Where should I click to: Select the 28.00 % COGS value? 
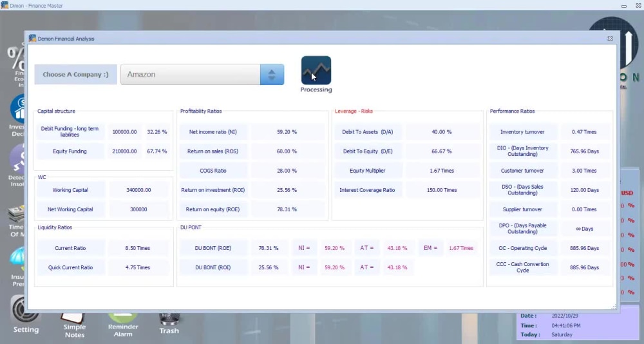287,171
